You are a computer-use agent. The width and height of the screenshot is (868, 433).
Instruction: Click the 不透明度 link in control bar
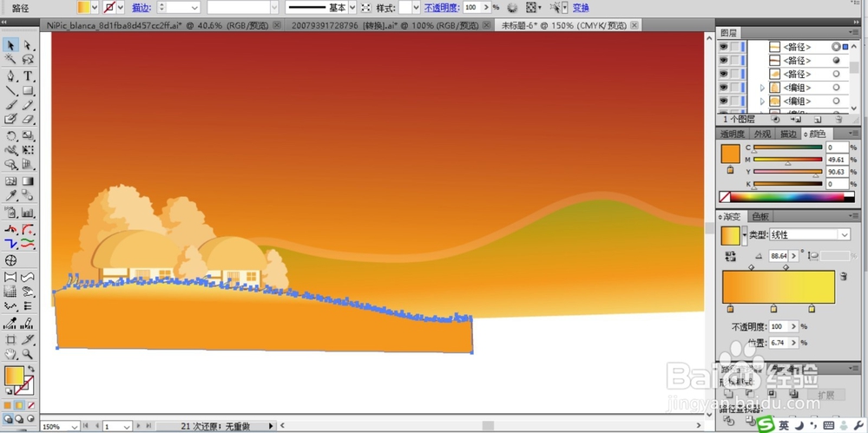coord(442,8)
